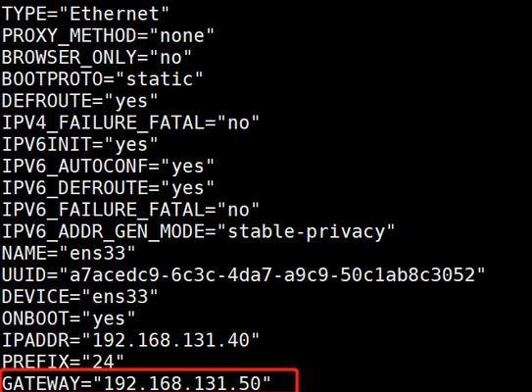Click the TYPE="Ethernet" line
The image size is (532, 392).
coord(85,15)
